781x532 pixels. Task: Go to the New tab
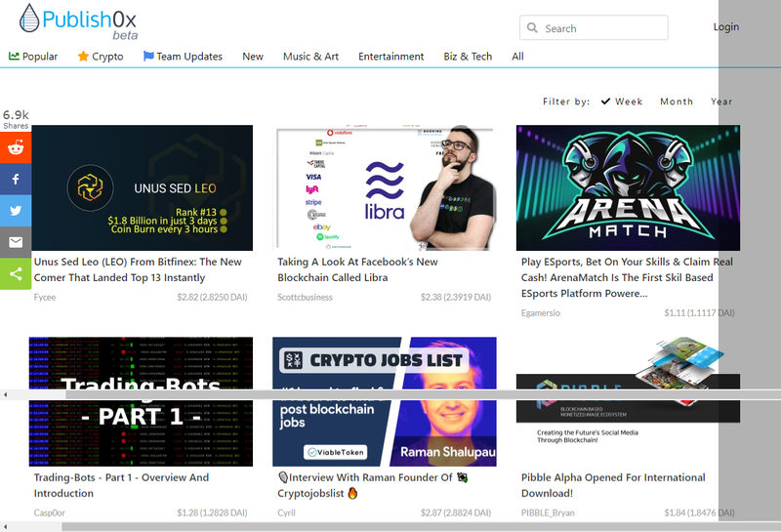[253, 57]
